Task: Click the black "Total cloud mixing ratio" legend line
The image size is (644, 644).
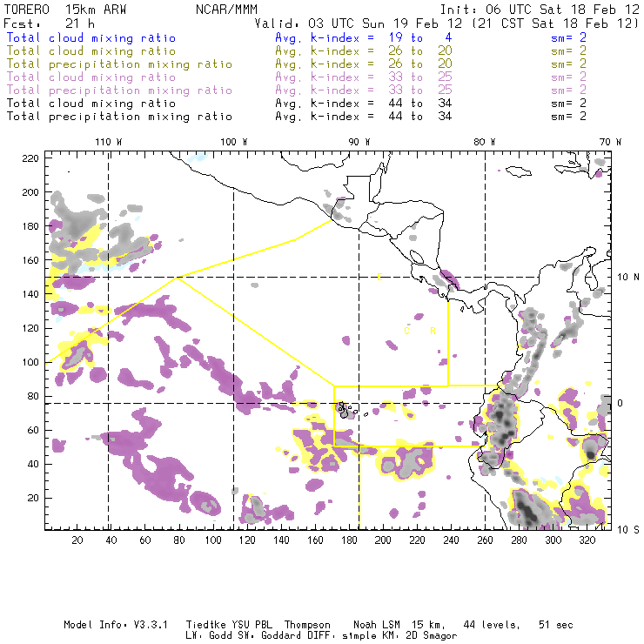Action: coord(91,103)
